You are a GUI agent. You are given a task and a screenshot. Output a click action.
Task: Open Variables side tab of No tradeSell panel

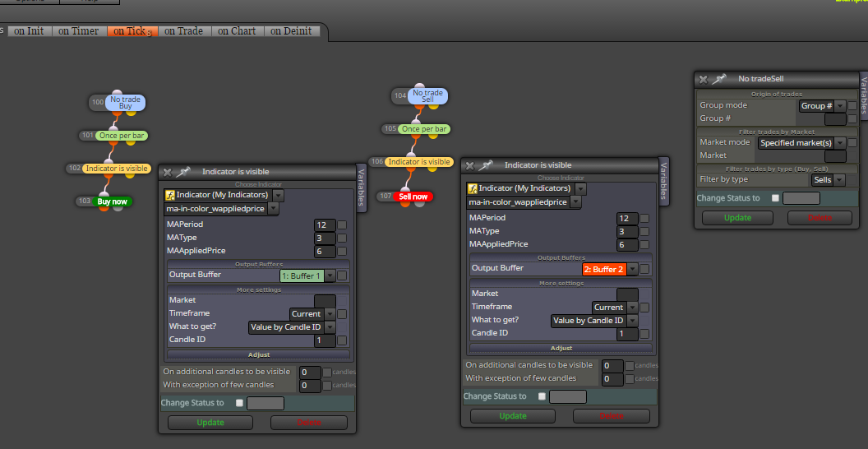pos(864,95)
